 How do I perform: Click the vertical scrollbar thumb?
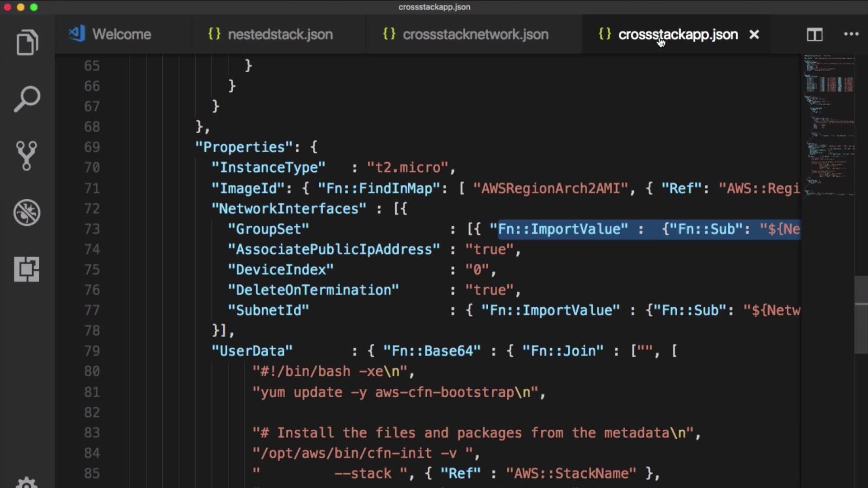(861, 314)
